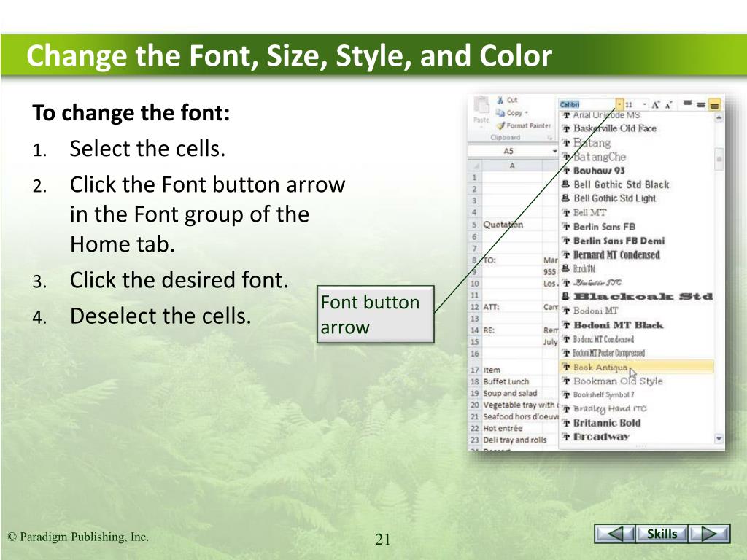Open the Font button arrow dropdown
747x560 pixels.
619,105
